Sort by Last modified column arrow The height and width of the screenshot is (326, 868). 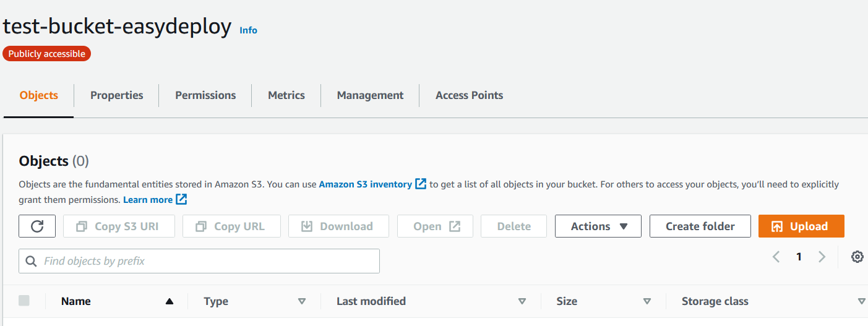click(x=522, y=301)
